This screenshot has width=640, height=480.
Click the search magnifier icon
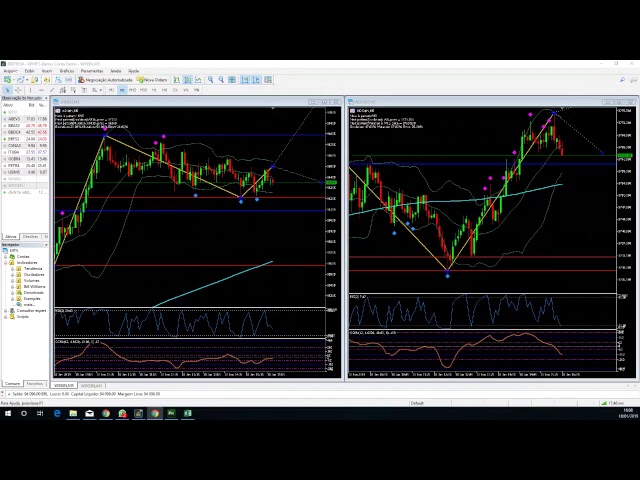622,80
